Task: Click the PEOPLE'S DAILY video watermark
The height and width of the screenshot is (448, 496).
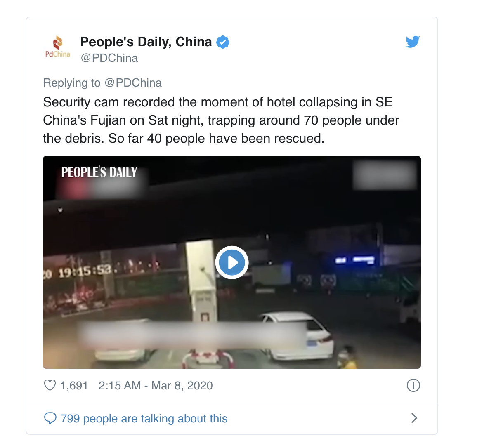Action: point(99,172)
